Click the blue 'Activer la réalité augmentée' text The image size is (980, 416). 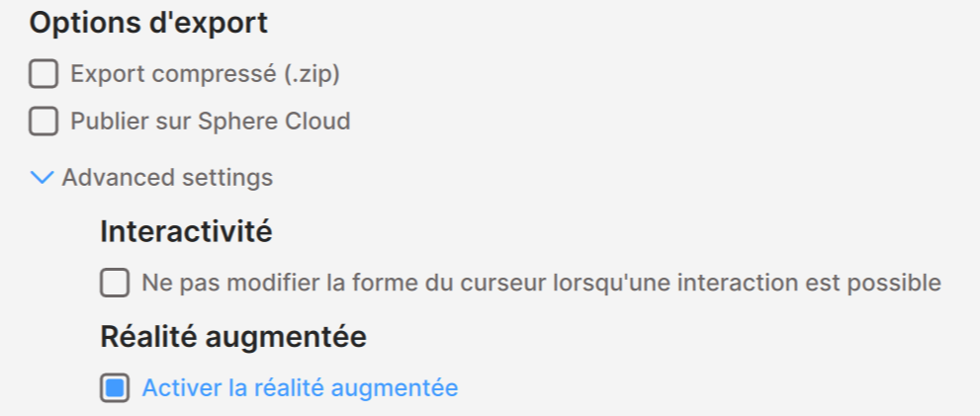[x=300, y=388]
